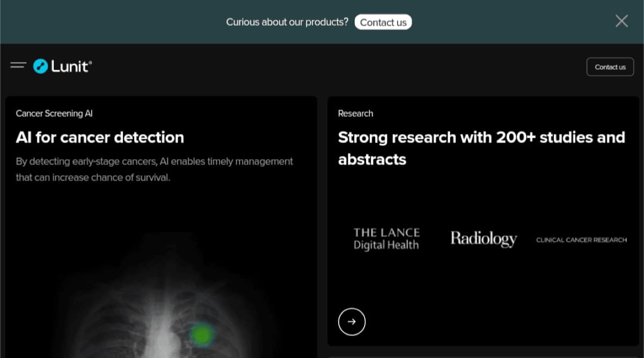Click the outlined Contact us header button
This screenshot has width=644, height=358.
point(610,67)
